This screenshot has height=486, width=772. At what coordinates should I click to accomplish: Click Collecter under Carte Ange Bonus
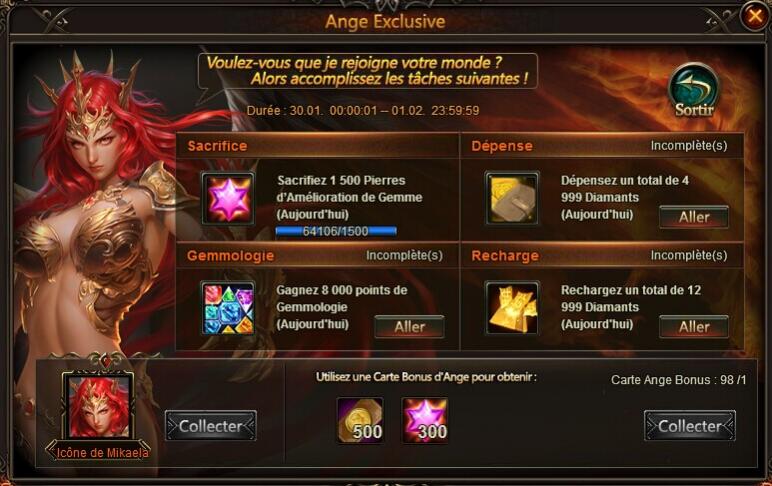coord(690,426)
